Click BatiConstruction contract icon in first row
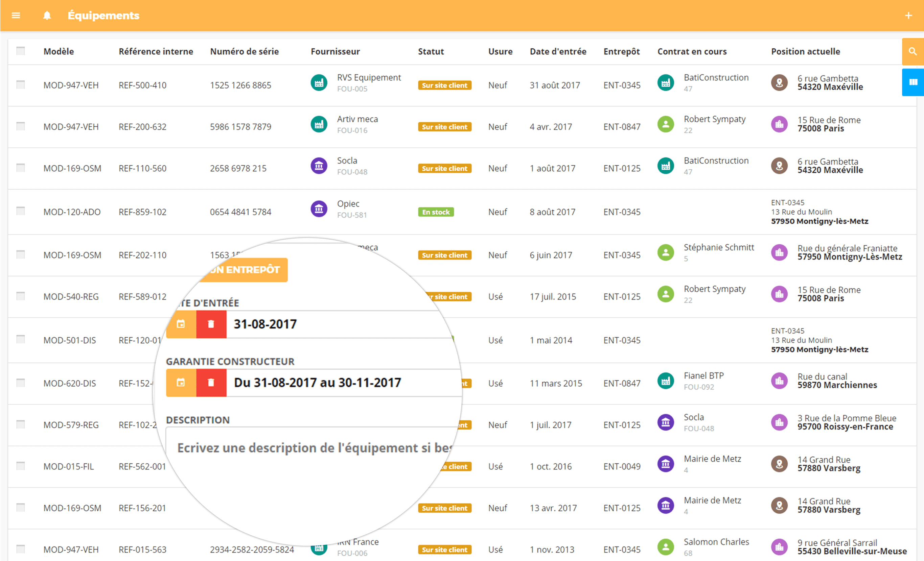924x561 pixels. (x=666, y=83)
